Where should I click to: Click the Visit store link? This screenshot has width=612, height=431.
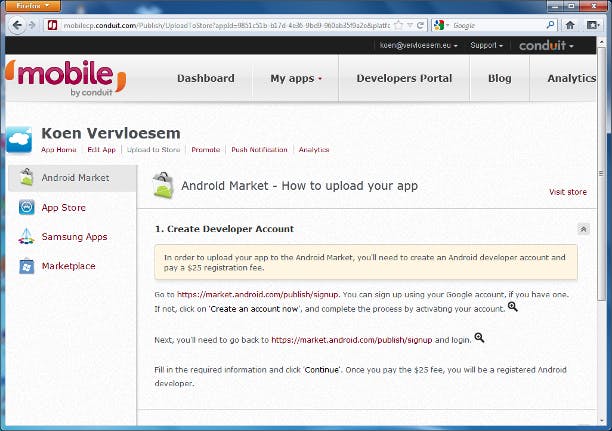pos(568,192)
